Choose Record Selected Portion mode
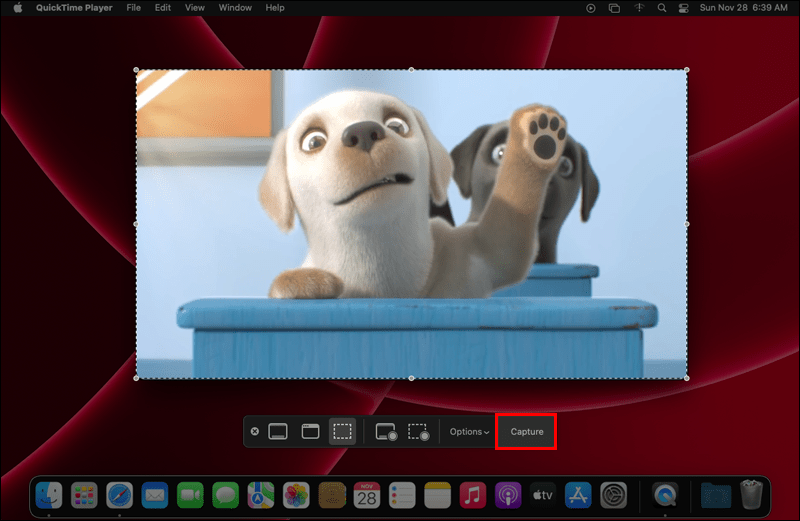The width and height of the screenshot is (800, 521). click(x=418, y=432)
